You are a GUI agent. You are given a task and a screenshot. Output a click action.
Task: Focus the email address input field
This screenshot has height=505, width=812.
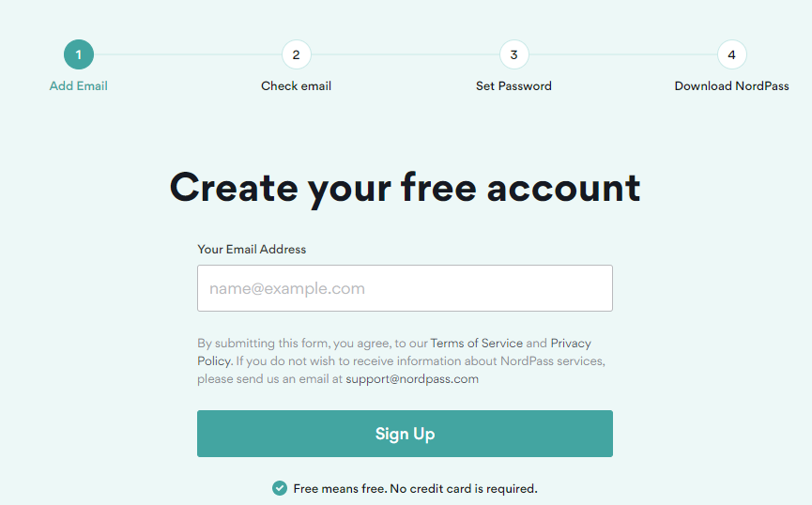pyautogui.click(x=405, y=288)
